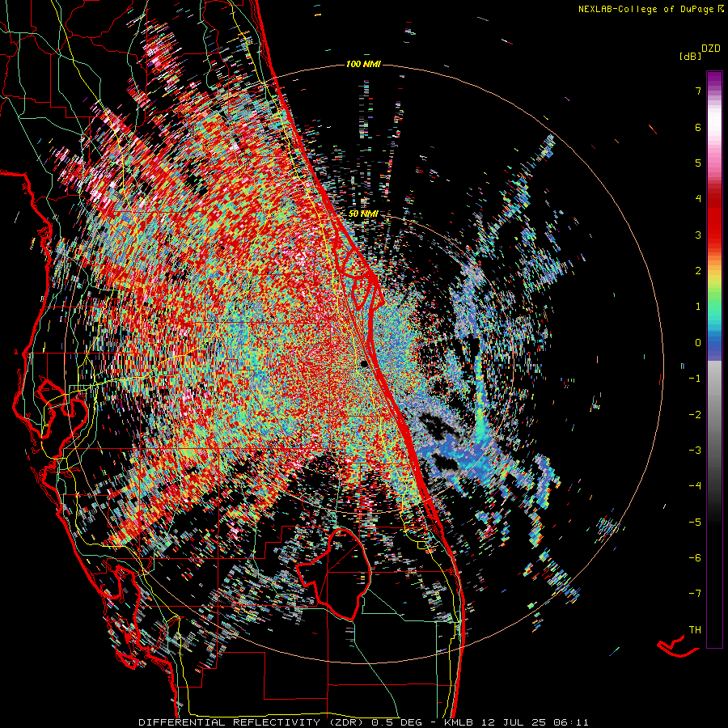Click the -7 dB scale label
Image resolution: width=728 pixels, height=728 pixels.
pyautogui.click(x=695, y=594)
